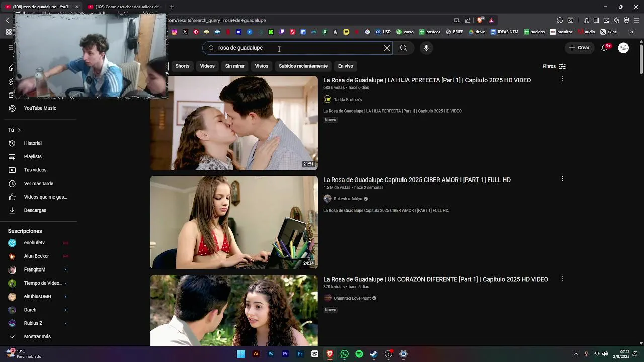Click the page vertical scrollbar
Image resolution: width=644 pixels, height=362 pixels.
(x=641, y=59)
